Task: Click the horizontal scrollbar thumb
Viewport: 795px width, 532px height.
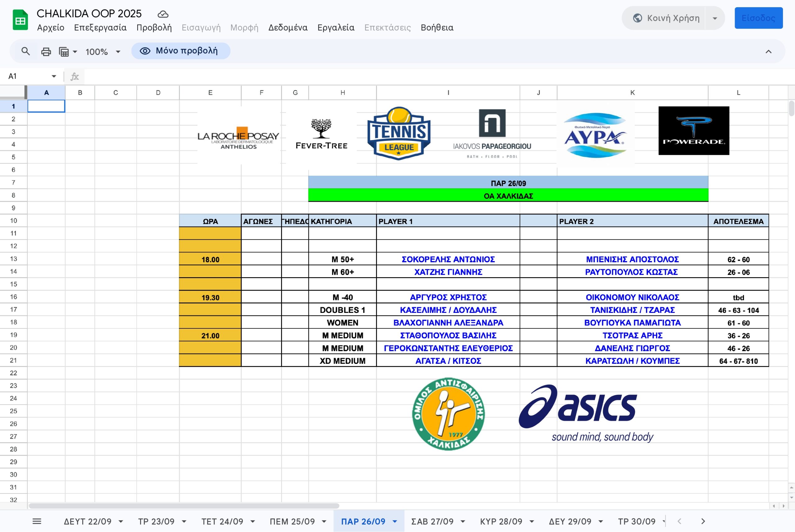Action: [x=184, y=506]
